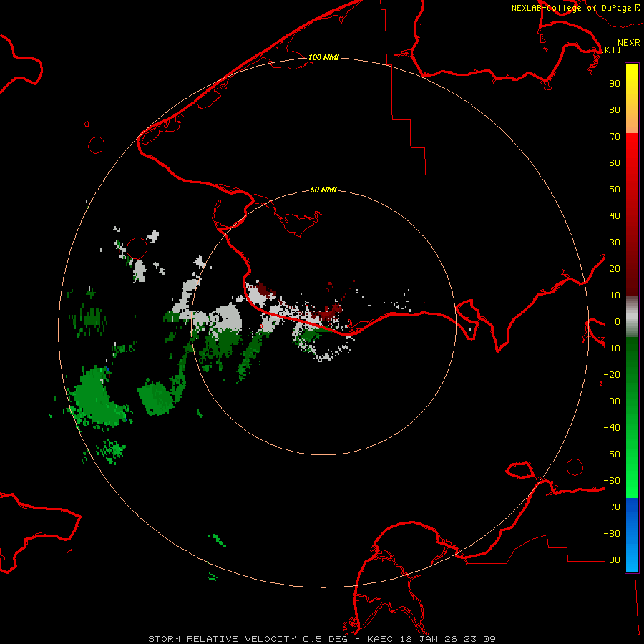644x644 pixels.
Task: Click the Storm Relative Velocity caption at bottom
Action: [x=322, y=639]
